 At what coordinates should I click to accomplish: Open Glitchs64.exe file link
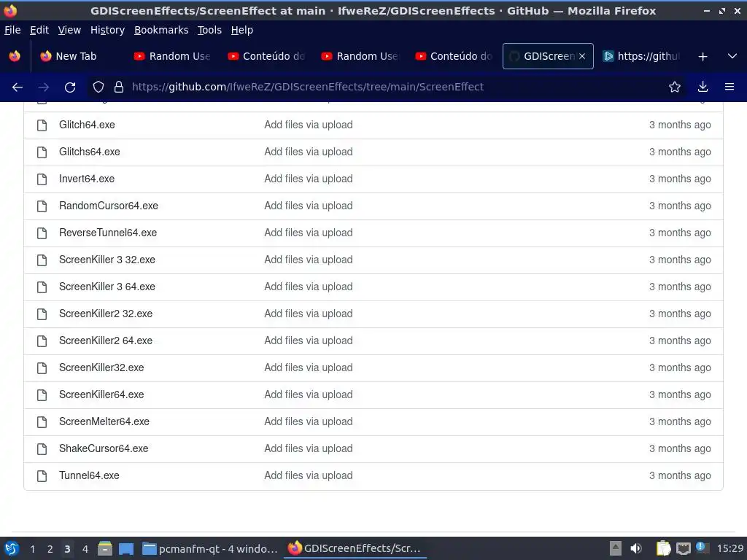[90, 152]
